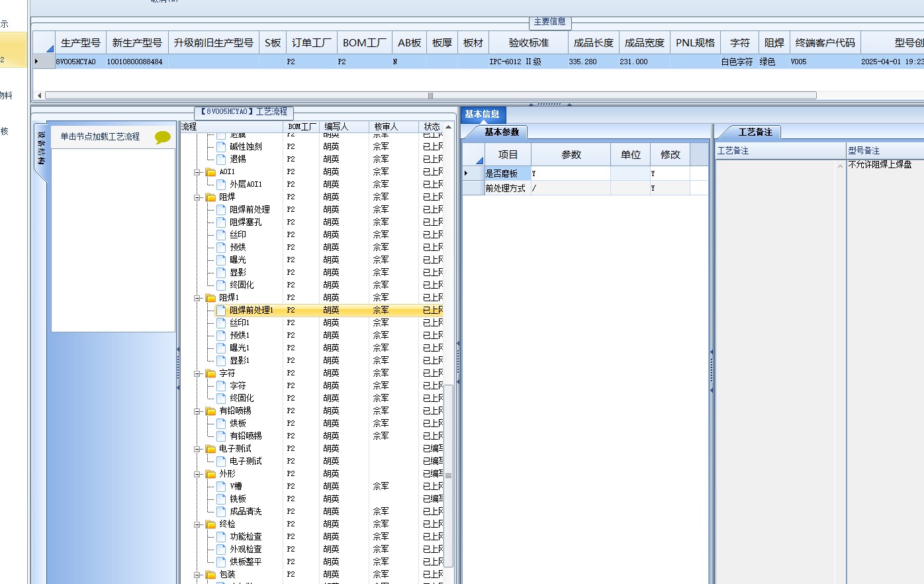Click the folder icon of 有铅喷锡 node

[210, 411]
